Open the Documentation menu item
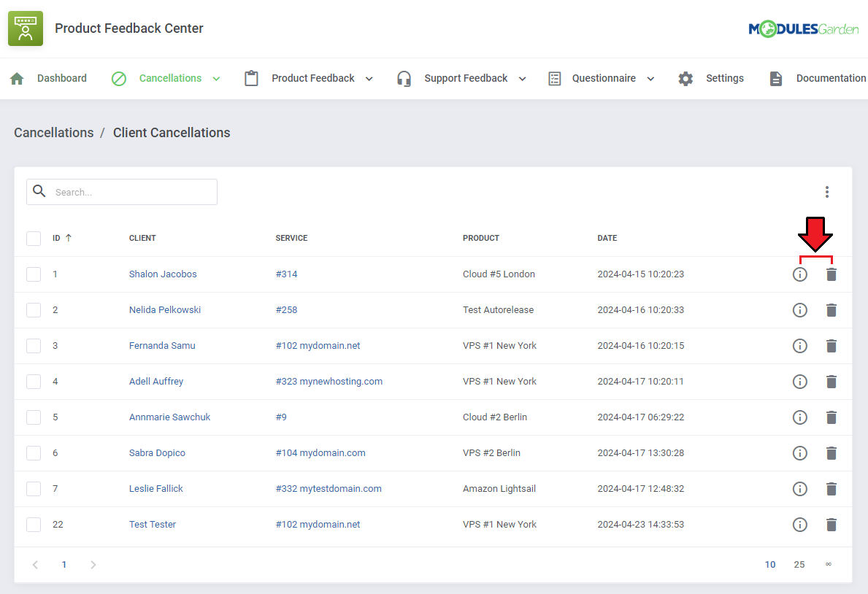The image size is (868, 594). pos(831,78)
